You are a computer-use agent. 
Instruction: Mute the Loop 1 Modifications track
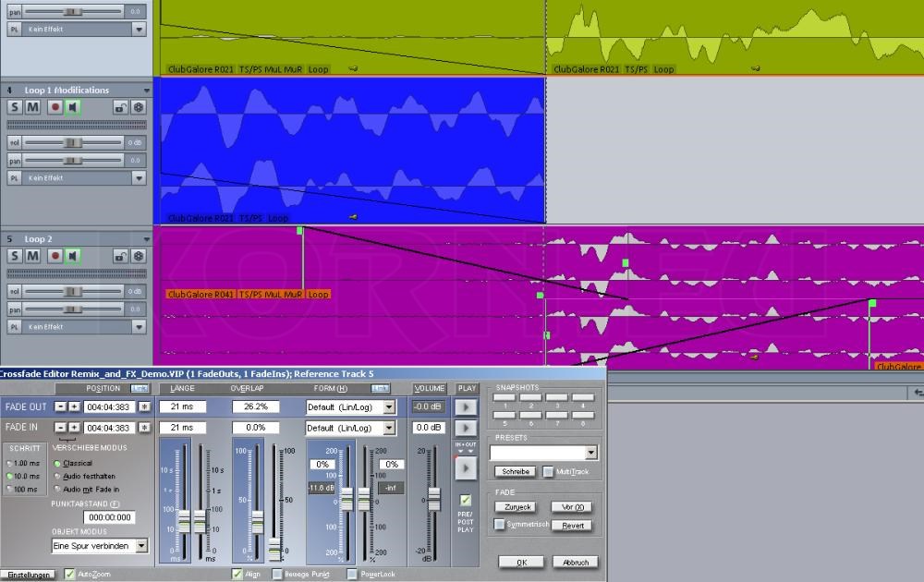click(32, 106)
